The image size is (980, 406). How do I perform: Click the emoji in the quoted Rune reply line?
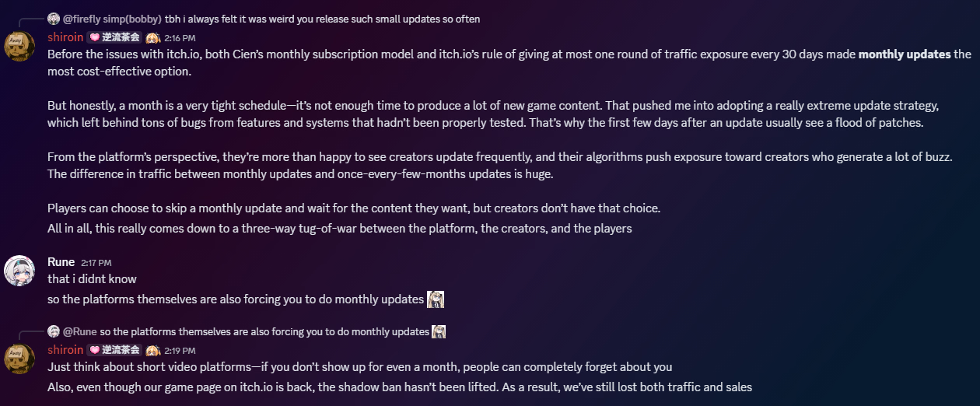pos(439,331)
